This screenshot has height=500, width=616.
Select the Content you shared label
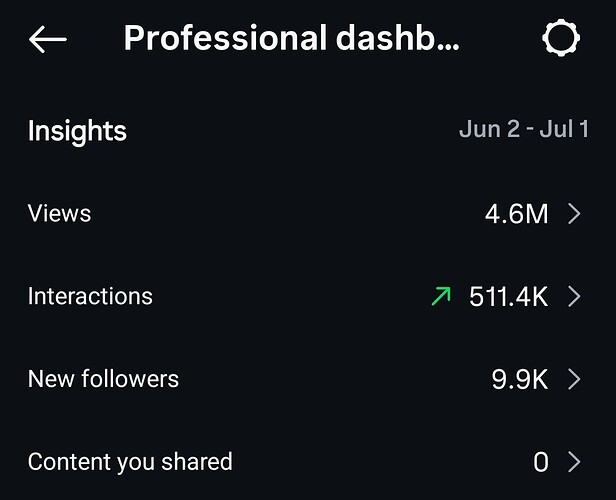[130, 462]
